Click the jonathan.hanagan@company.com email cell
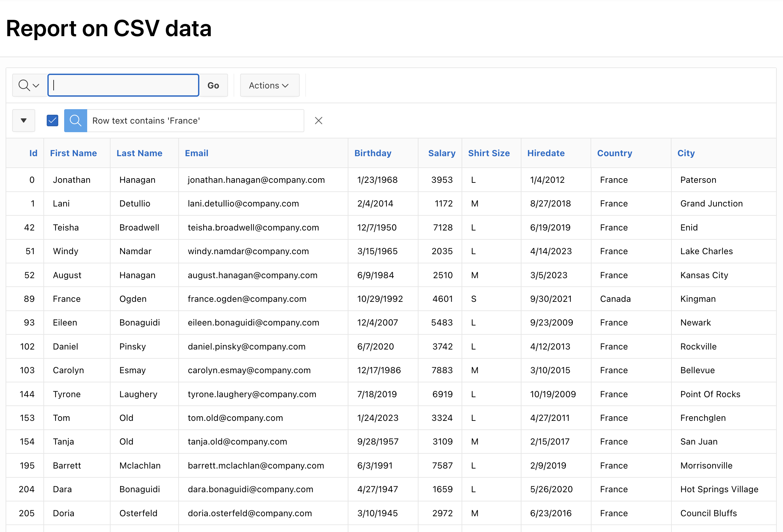 coord(256,180)
